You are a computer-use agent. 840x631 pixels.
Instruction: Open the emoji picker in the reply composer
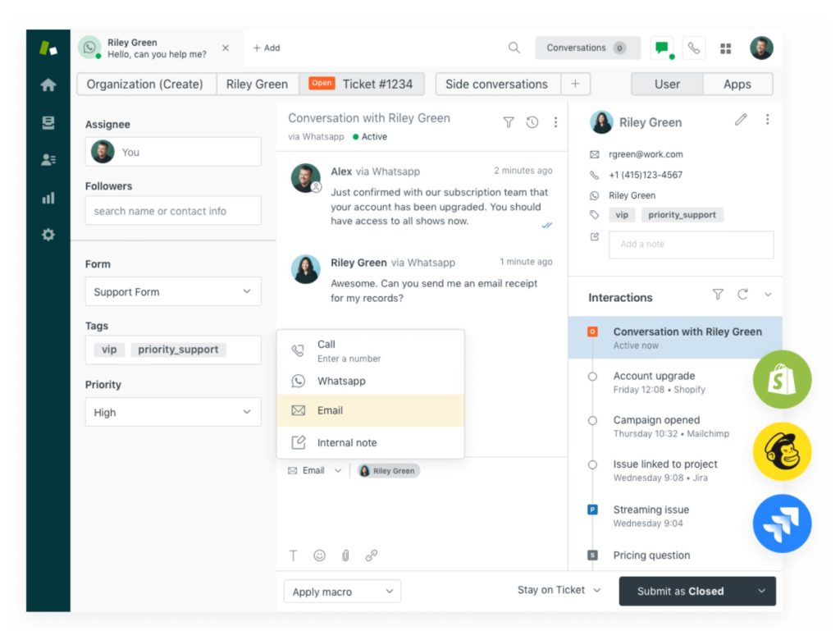tap(319, 555)
